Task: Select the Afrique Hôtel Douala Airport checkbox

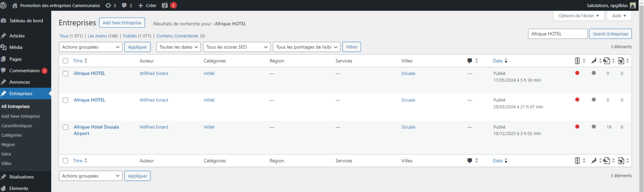Action: point(65,127)
